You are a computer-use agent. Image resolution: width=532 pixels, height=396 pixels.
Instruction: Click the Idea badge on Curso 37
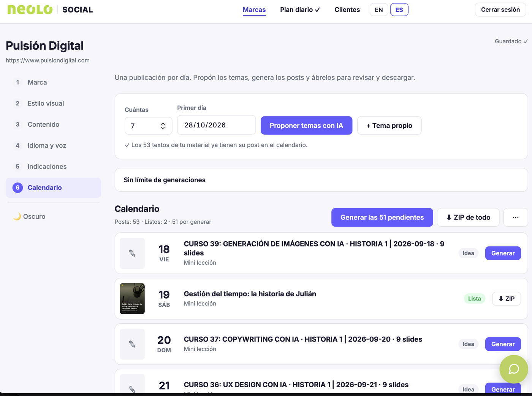(x=468, y=344)
